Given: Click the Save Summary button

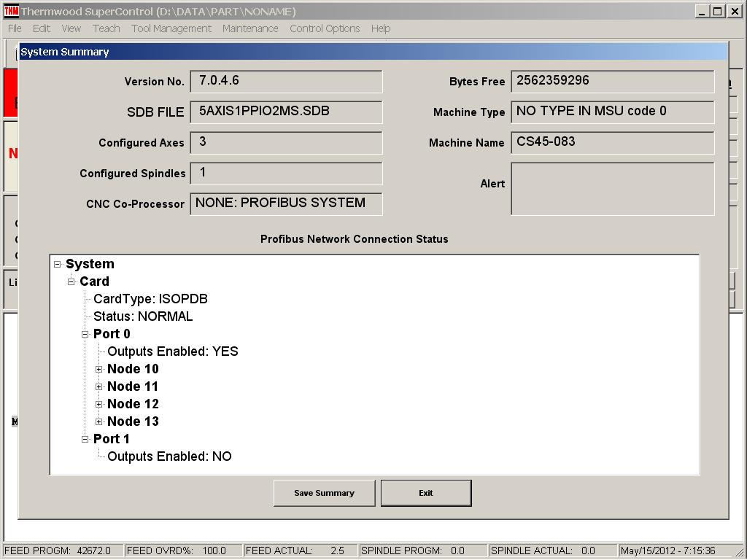Looking at the screenshot, I should point(324,493).
